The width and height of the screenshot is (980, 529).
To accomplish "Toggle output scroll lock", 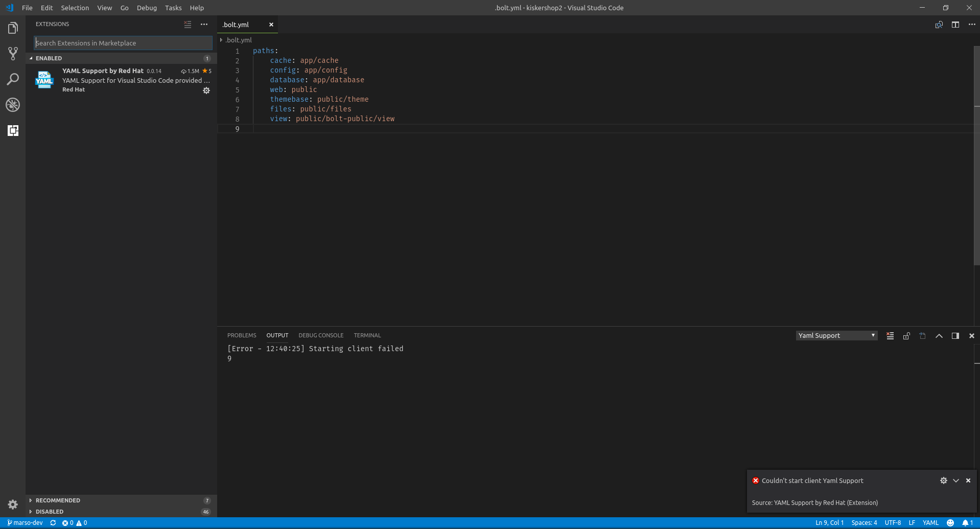I will tap(906, 336).
